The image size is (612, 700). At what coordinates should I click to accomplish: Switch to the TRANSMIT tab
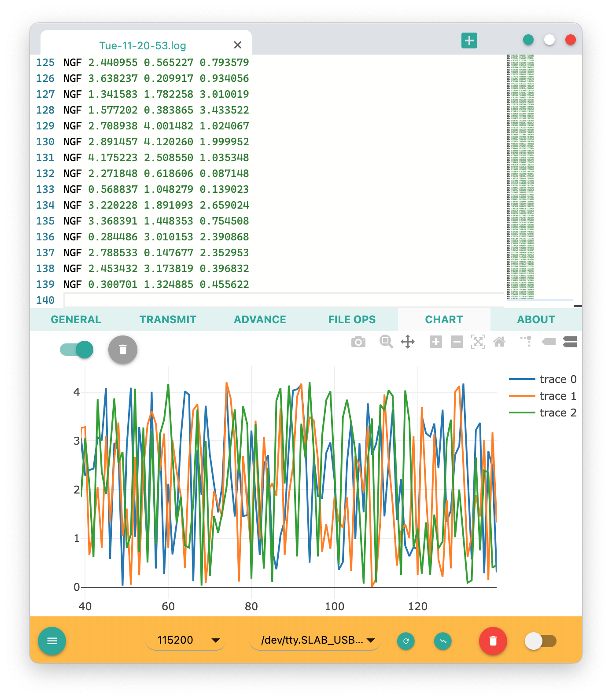tap(168, 320)
